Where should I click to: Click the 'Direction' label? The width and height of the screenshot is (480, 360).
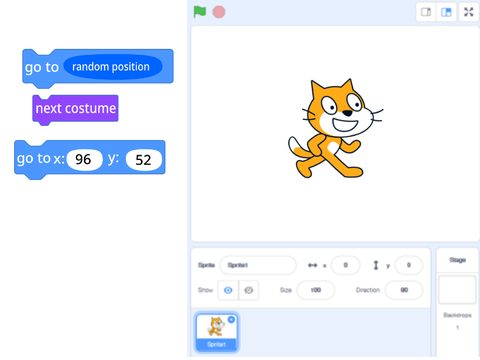tap(368, 290)
